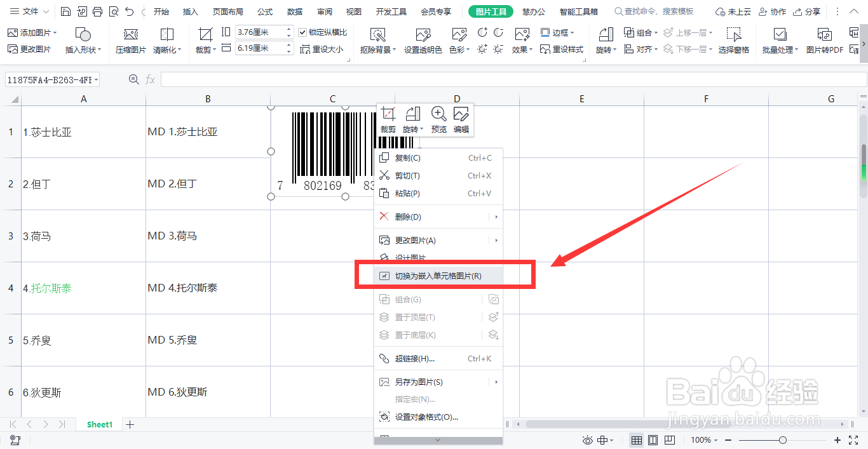
Task: Click the floating toolbar Edit (编辑) icon
Action: [x=461, y=120]
